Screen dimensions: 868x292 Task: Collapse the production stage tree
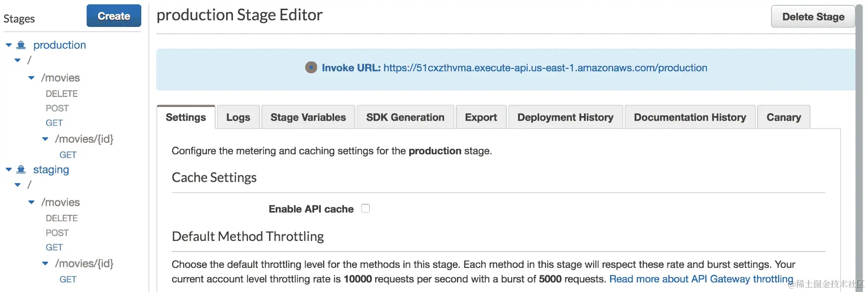(x=9, y=45)
